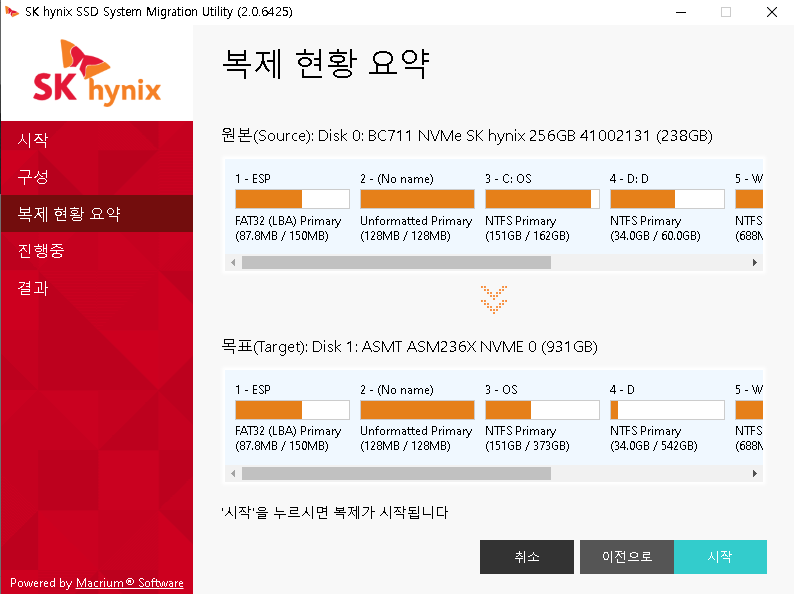Click target size text (151GB / 373GB)
The image size is (794, 594).
pyautogui.click(x=527, y=446)
